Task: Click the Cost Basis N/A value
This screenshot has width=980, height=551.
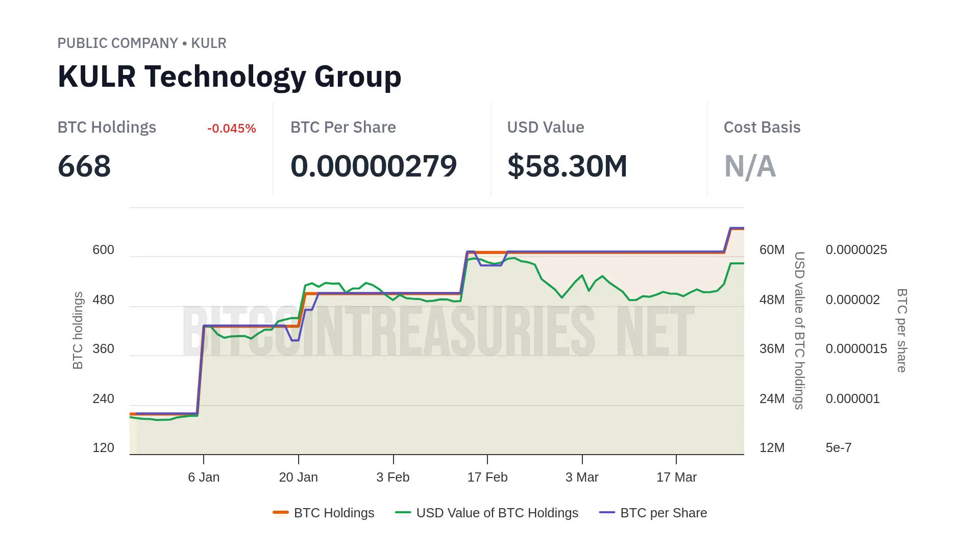Action: coord(750,166)
